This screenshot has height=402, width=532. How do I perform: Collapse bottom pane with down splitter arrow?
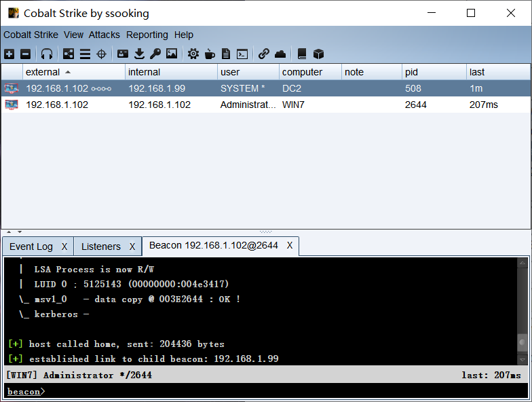(x=20, y=232)
